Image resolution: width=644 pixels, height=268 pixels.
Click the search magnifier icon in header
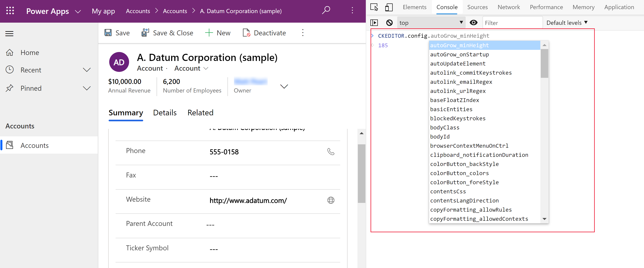click(x=326, y=11)
